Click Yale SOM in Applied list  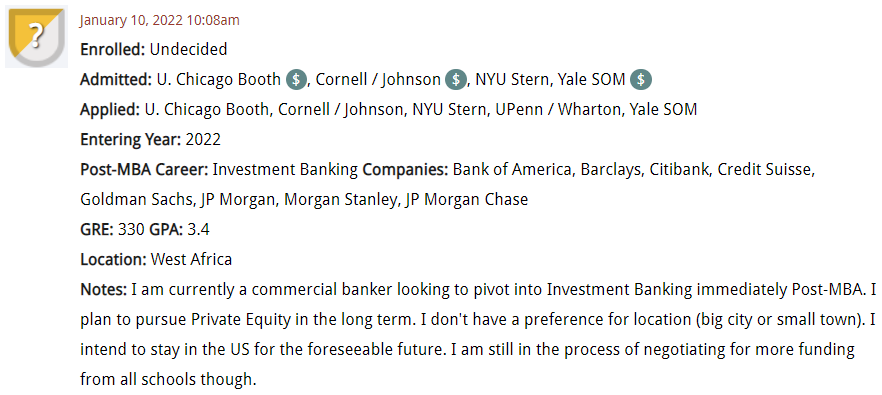click(x=663, y=110)
